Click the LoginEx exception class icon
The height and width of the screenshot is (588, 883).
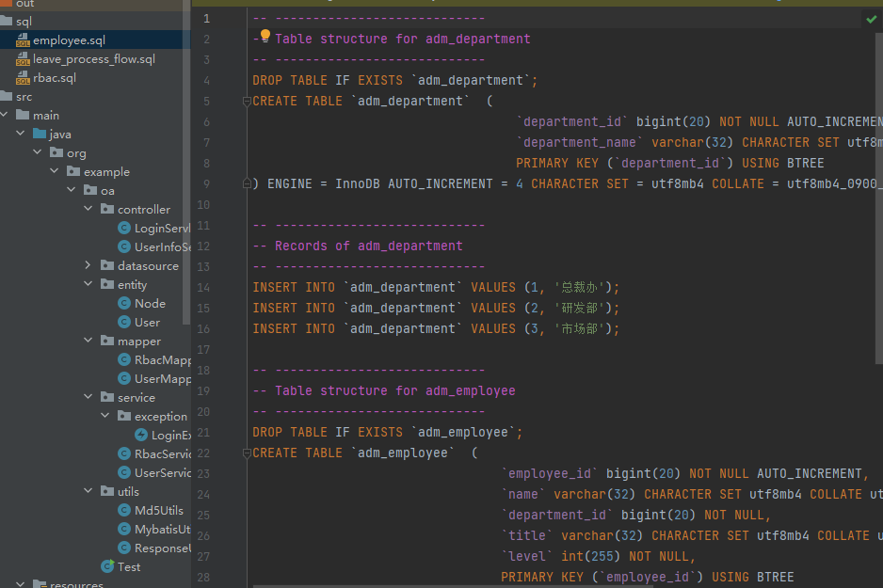[141, 435]
